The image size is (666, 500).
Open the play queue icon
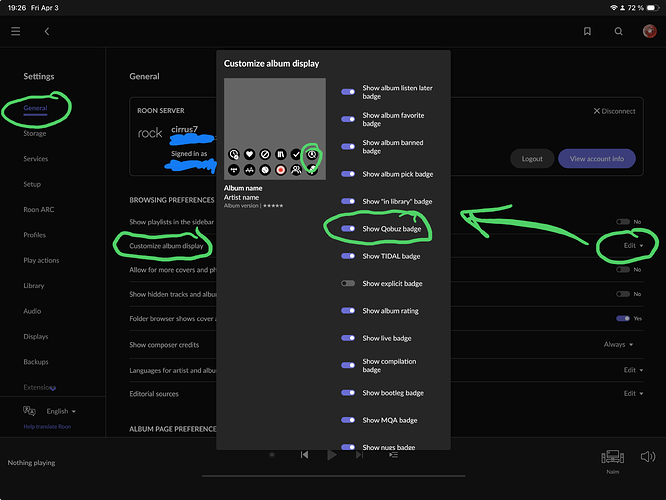point(393,455)
